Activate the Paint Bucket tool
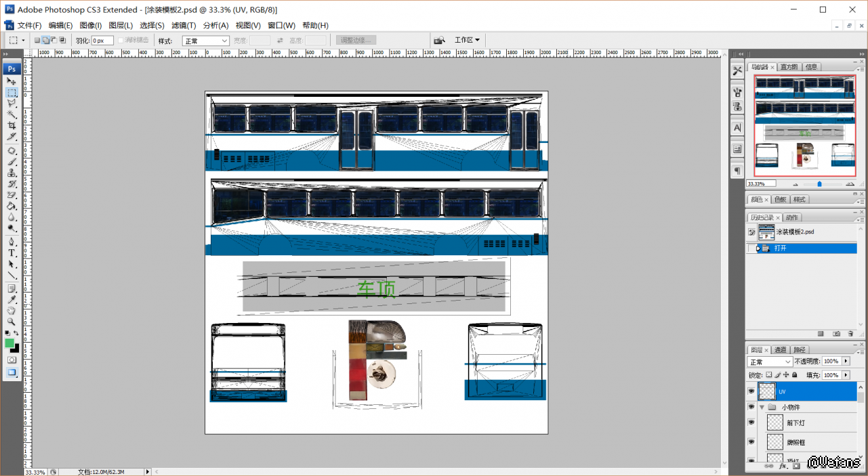The height and width of the screenshot is (476, 868). (12, 206)
